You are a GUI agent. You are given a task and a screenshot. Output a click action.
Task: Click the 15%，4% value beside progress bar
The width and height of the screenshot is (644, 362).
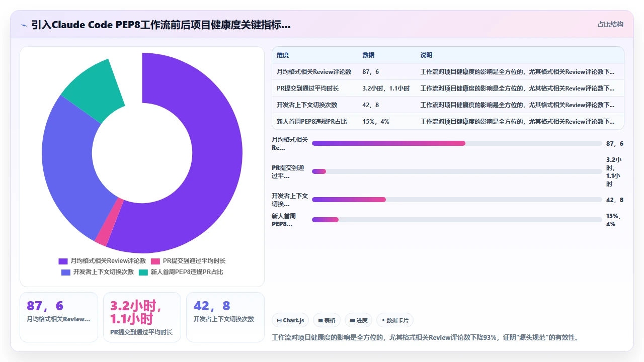(x=614, y=220)
